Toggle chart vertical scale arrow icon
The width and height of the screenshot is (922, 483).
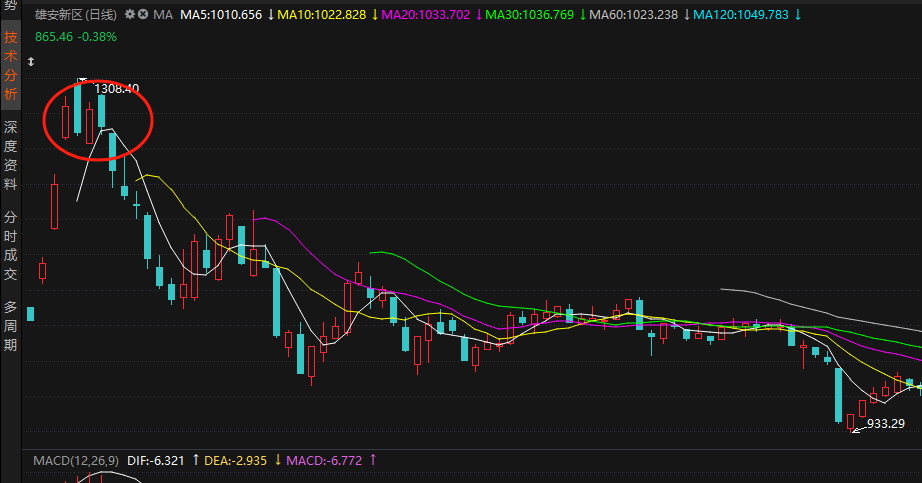[x=31, y=62]
